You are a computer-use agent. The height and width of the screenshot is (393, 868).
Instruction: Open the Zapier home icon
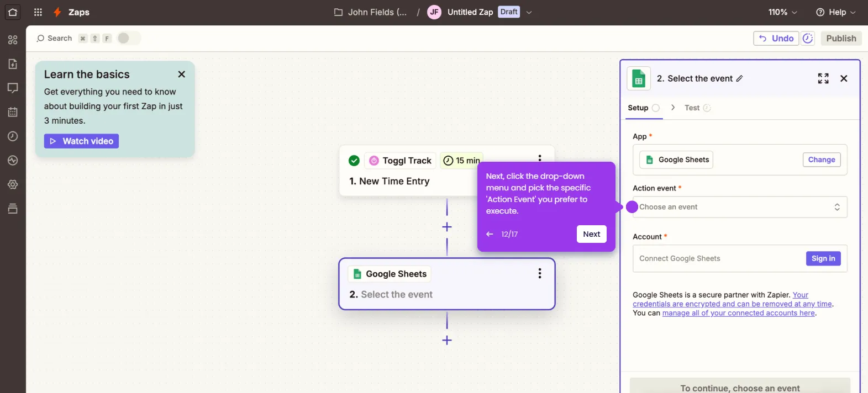click(x=12, y=12)
